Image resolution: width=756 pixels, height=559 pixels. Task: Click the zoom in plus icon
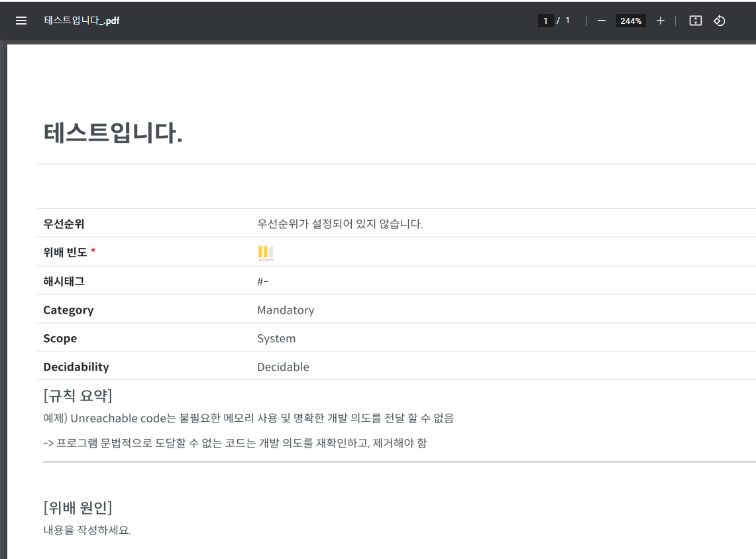(x=661, y=21)
